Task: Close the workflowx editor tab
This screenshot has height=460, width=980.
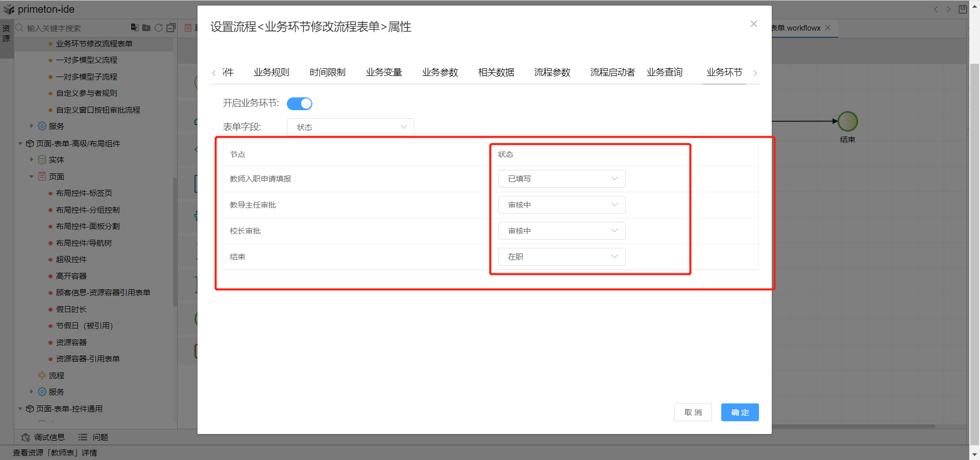Action: click(828, 28)
